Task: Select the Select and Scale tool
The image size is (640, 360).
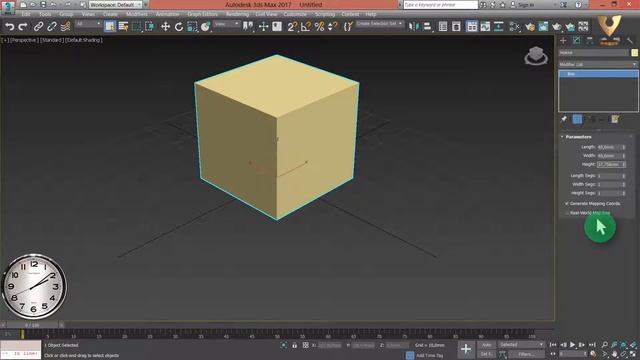Action: pos(192,27)
